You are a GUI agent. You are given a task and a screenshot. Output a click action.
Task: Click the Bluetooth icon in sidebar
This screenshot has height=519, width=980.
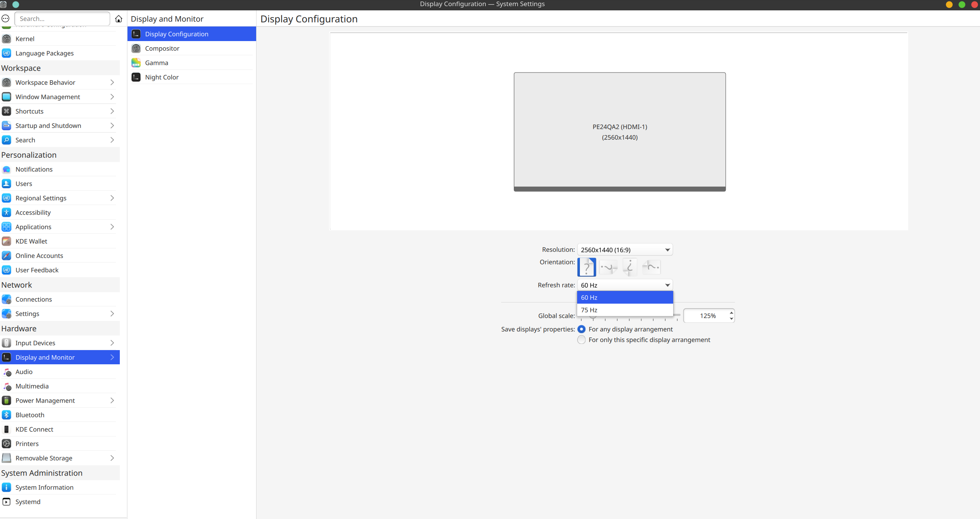[7, 415]
